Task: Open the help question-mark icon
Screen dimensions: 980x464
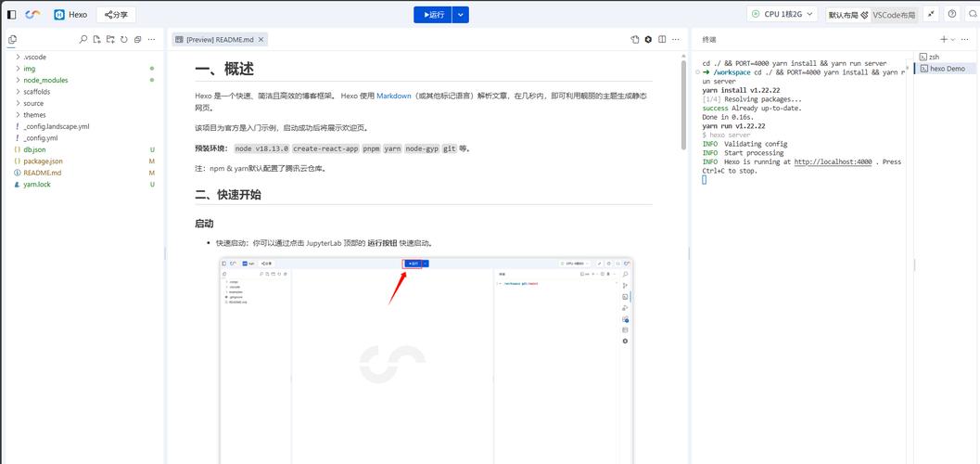Action: pyautogui.click(x=952, y=15)
